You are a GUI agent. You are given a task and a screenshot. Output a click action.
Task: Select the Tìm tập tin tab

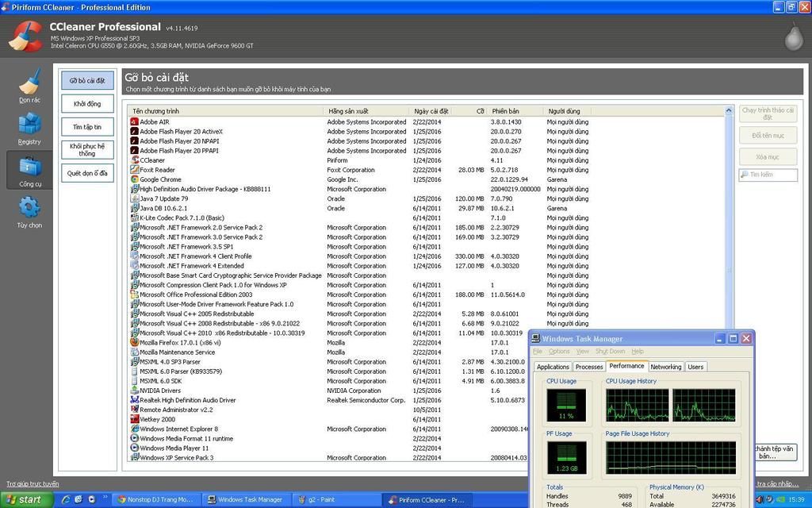[x=87, y=126]
